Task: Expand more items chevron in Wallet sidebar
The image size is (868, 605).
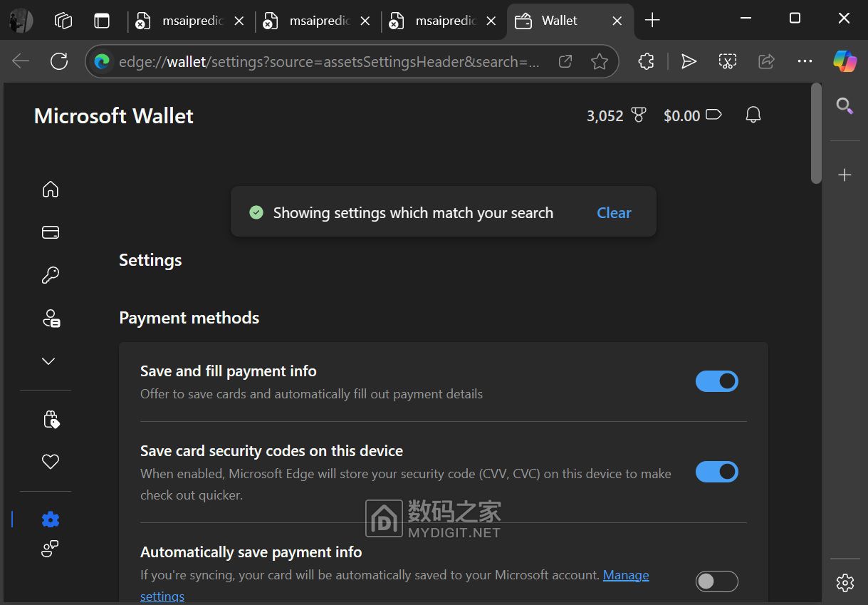Action: pos(48,361)
